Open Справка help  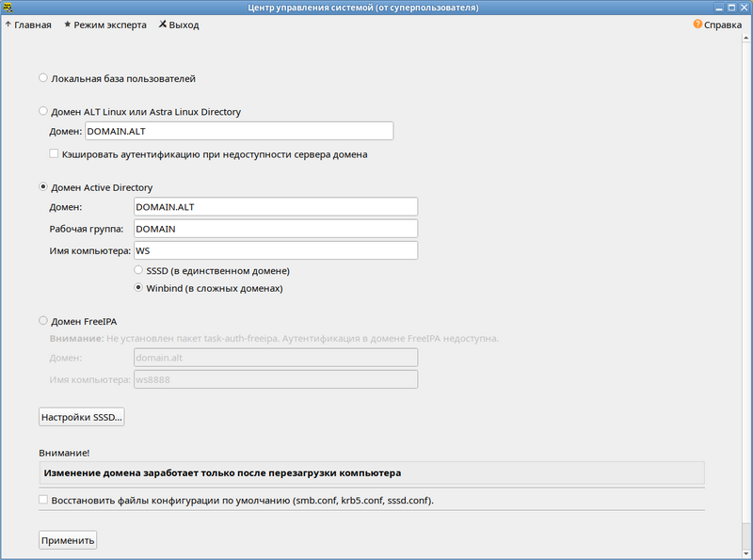pos(717,24)
